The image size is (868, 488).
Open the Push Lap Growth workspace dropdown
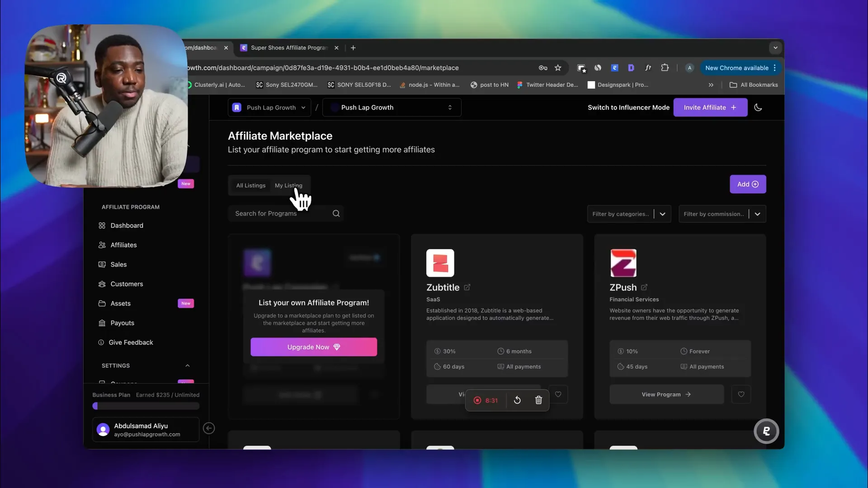coord(270,107)
